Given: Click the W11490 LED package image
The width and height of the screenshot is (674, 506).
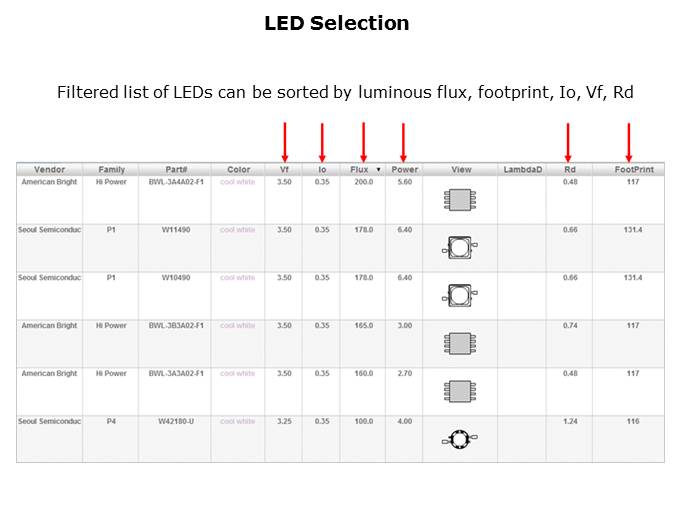Looking at the screenshot, I should click(460, 246).
